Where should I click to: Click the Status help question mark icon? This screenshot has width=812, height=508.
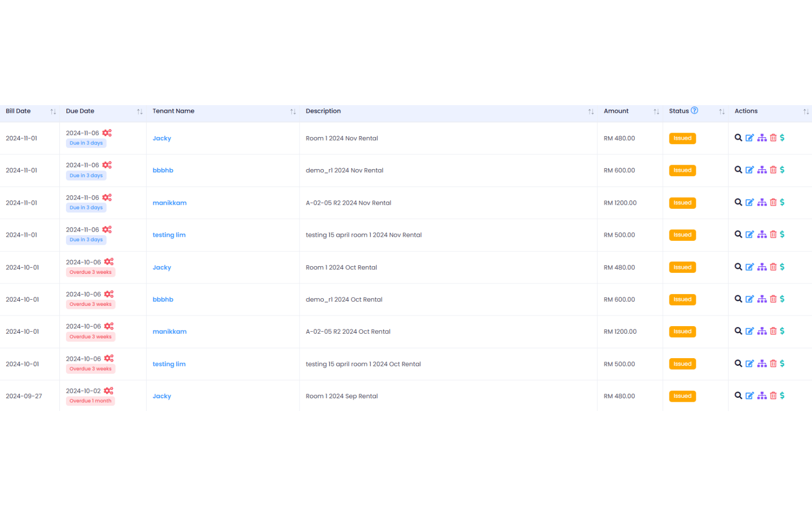[x=694, y=111]
